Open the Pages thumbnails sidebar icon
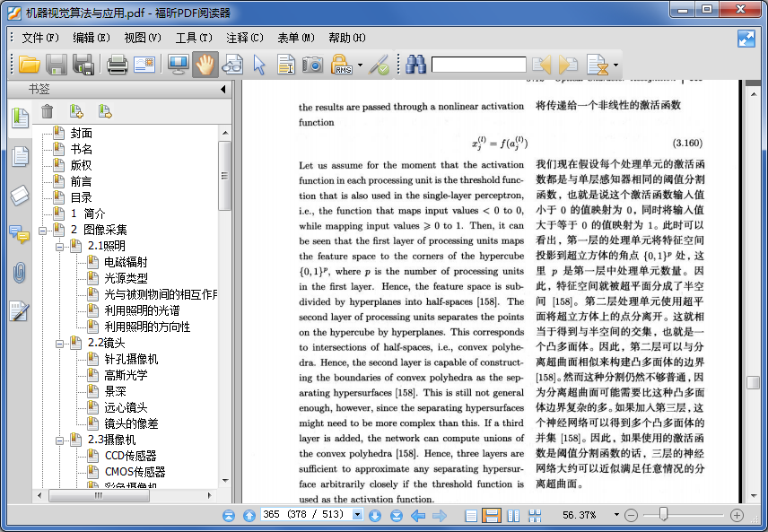The height and width of the screenshot is (532, 768). coord(20,157)
